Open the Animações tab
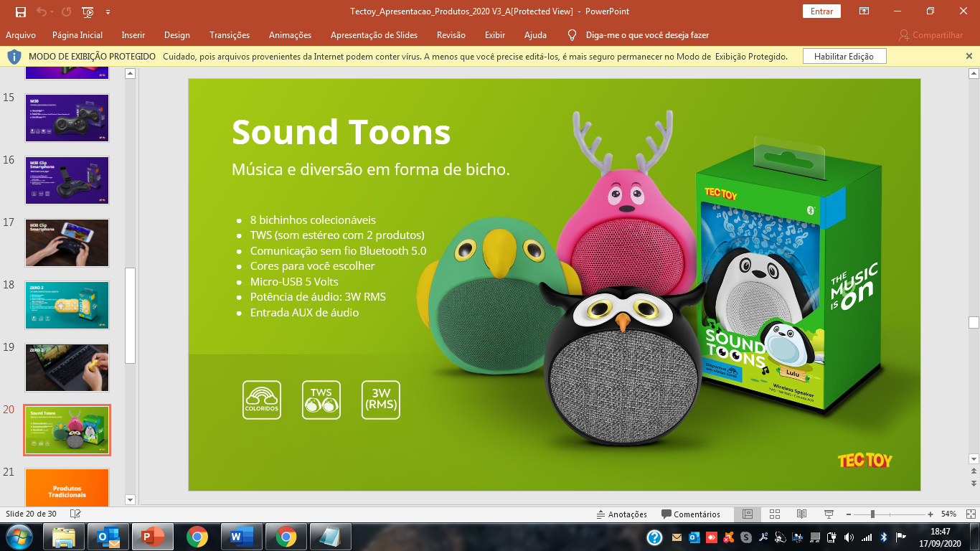 click(x=290, y=35)
